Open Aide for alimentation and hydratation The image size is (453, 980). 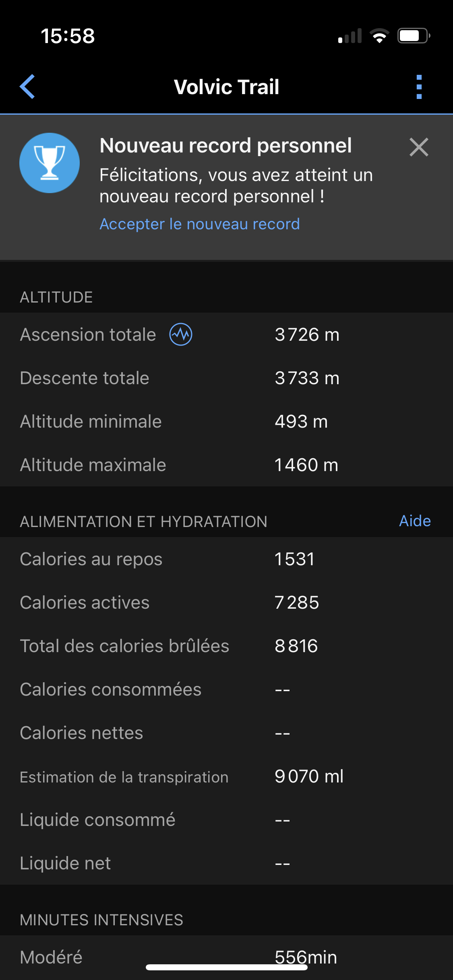[x=415, y=521]
